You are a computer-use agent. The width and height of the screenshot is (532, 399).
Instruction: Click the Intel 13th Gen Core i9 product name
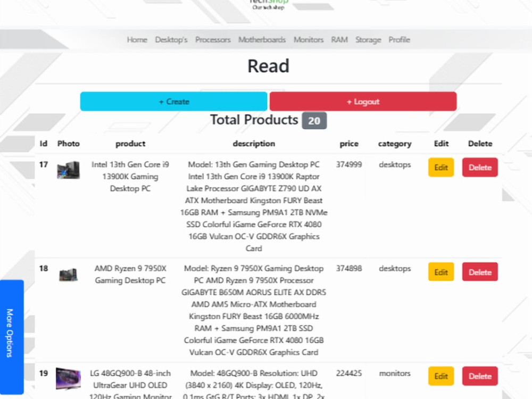[130, 177]
